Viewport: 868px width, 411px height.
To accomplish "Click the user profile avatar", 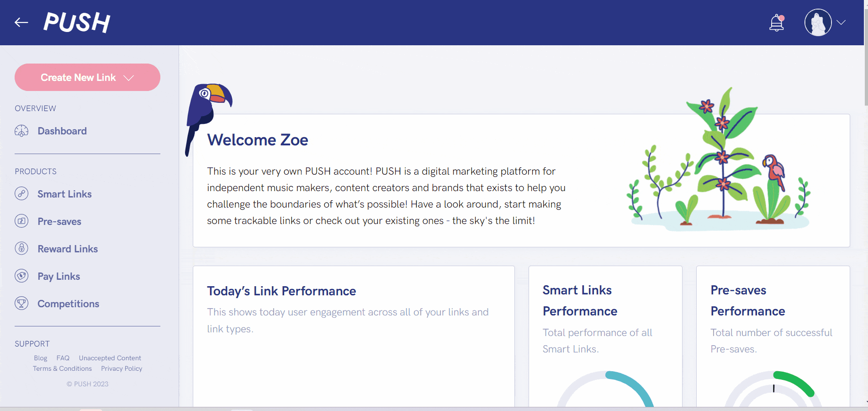I will click(818, 22).
